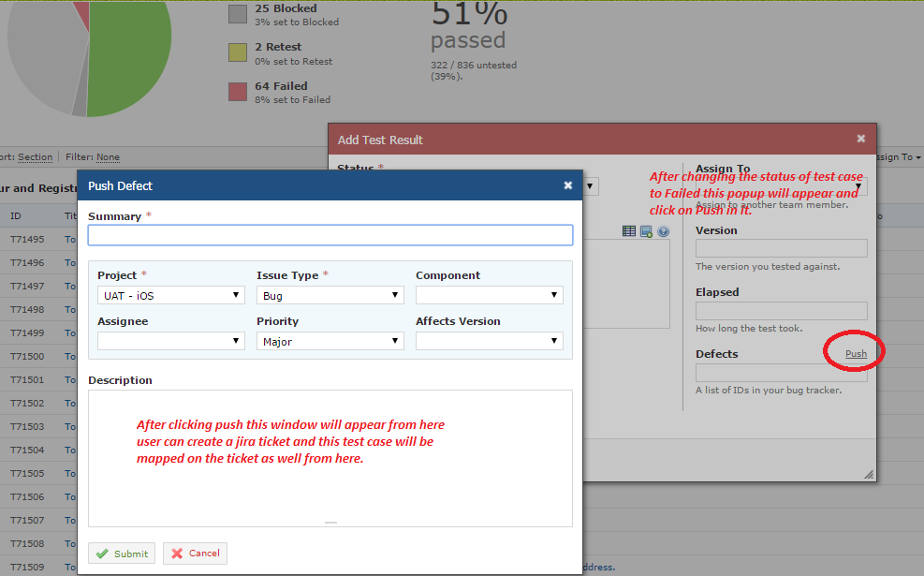Open the Project dropdown showing UAT - iOS
Viewport: 924px width, 576px height.
click(x=170, y=295)
